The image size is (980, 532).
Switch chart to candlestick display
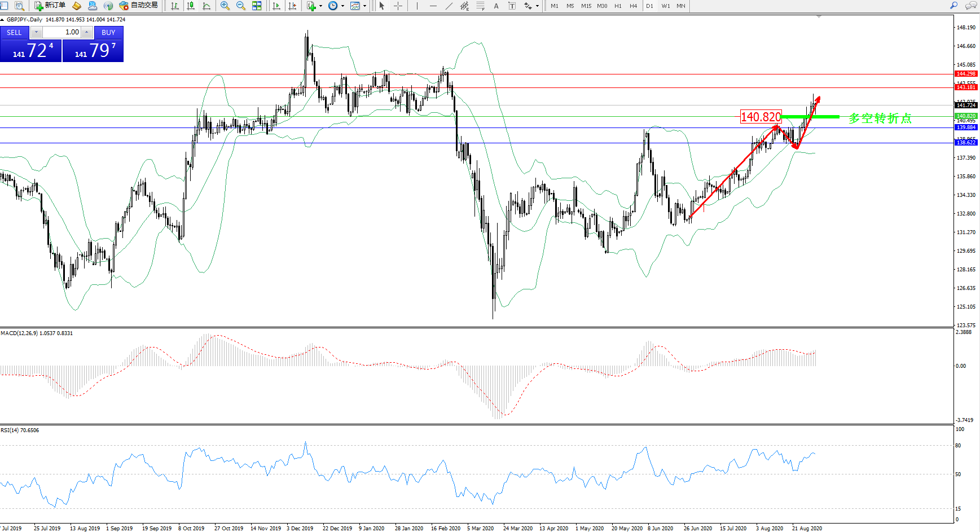191,6
